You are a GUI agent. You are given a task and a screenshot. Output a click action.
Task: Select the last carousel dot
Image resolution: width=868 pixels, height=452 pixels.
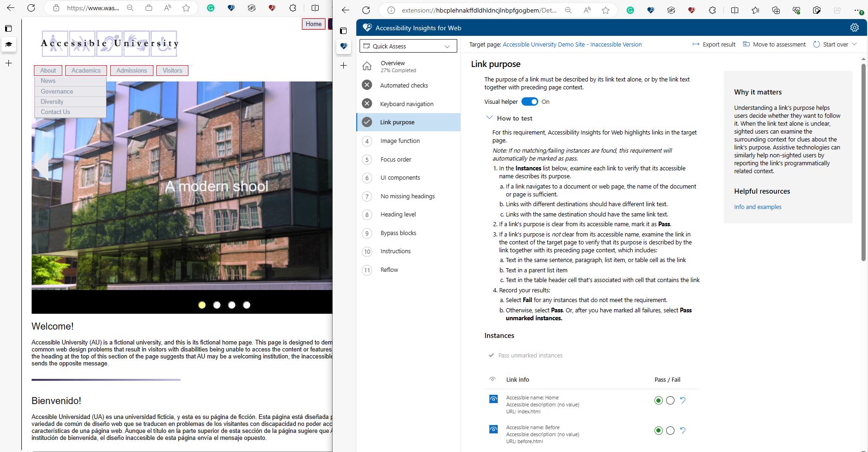coord(247,305)
